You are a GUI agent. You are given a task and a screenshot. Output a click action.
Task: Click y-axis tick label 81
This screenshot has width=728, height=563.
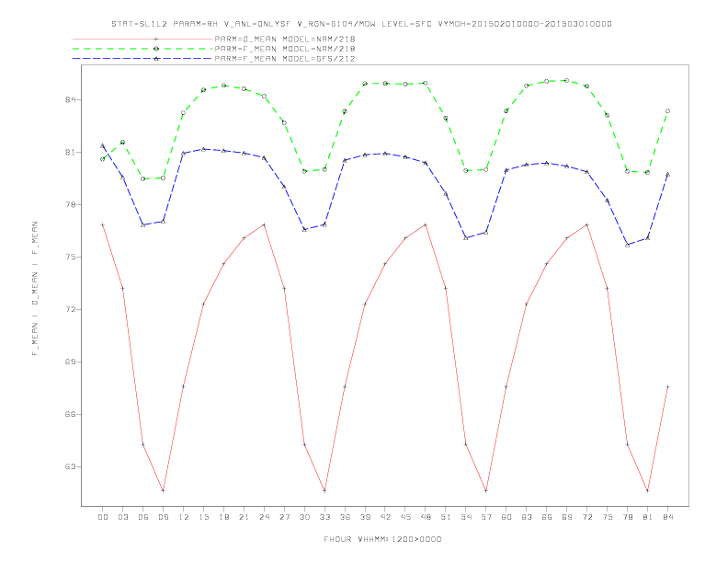point(70,153)
